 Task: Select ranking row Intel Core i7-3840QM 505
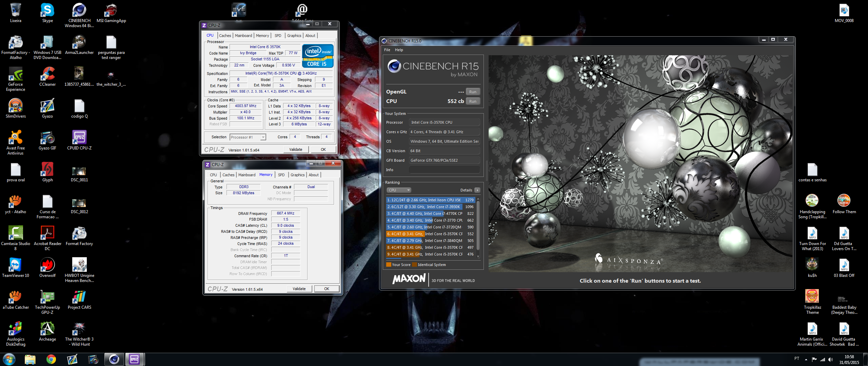tap(430, 241)
